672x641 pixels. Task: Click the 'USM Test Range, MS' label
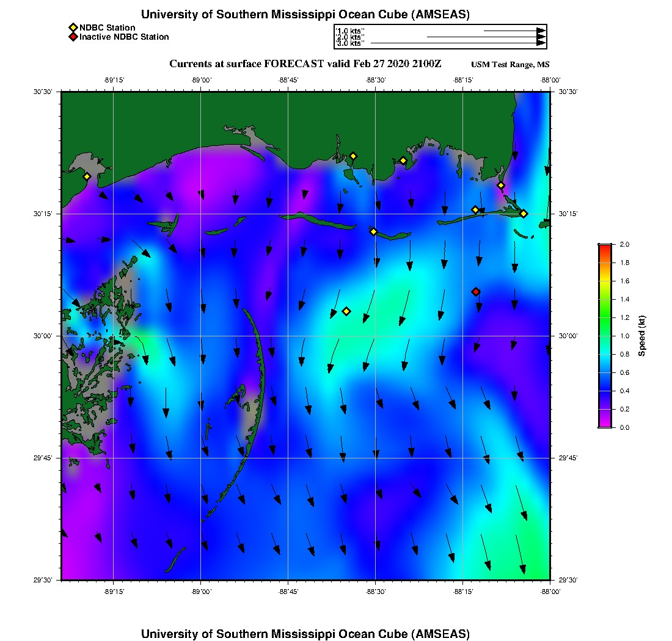coord(510,64)
